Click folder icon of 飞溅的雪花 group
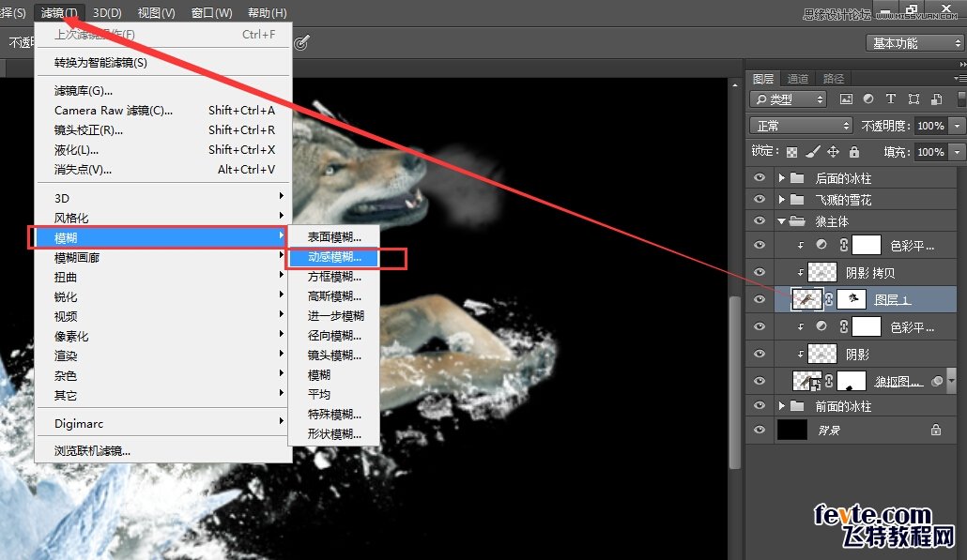967x560 pixels. point(797,200)
